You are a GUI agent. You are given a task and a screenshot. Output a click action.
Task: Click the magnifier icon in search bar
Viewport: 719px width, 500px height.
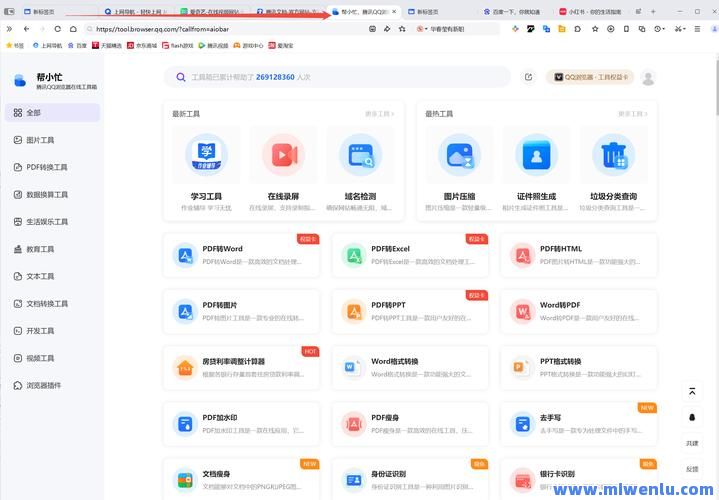[181, 77]
